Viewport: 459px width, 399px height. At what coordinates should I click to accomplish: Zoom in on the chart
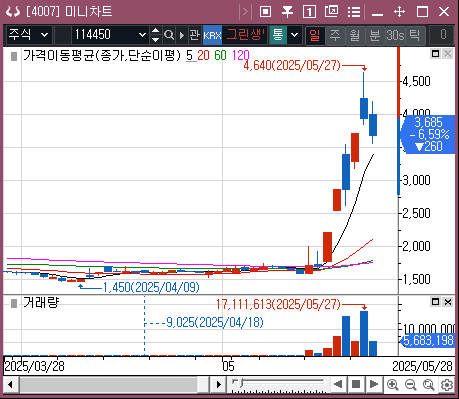coord(393,385)
